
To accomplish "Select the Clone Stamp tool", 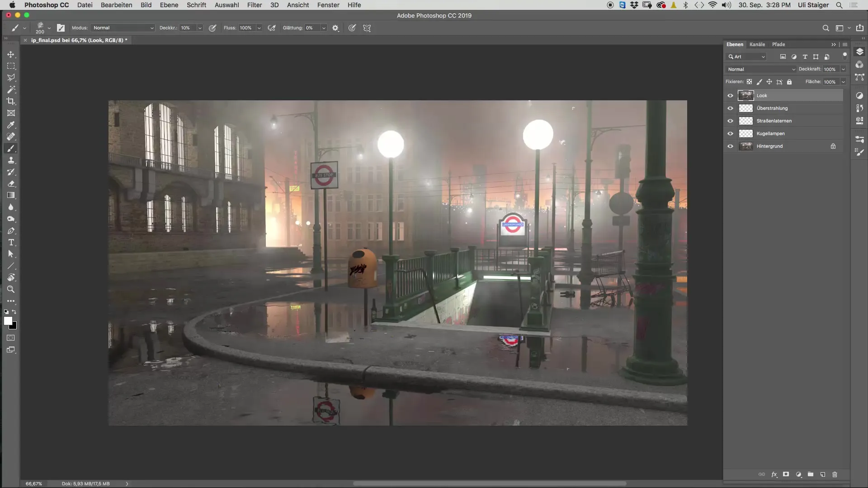I will (11, 160).
